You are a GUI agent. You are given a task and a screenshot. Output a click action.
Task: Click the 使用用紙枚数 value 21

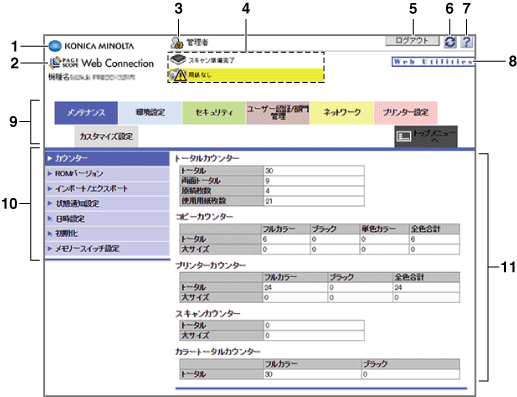[269, 201]
